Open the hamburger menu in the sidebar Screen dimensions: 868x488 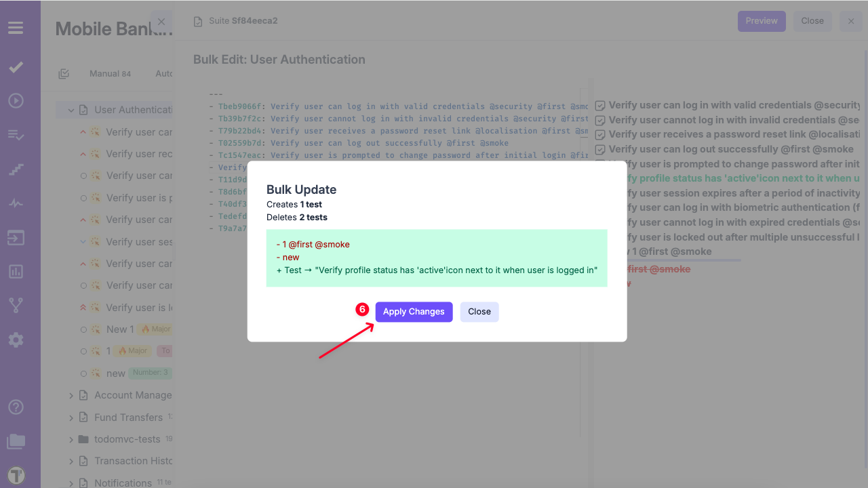16,28
